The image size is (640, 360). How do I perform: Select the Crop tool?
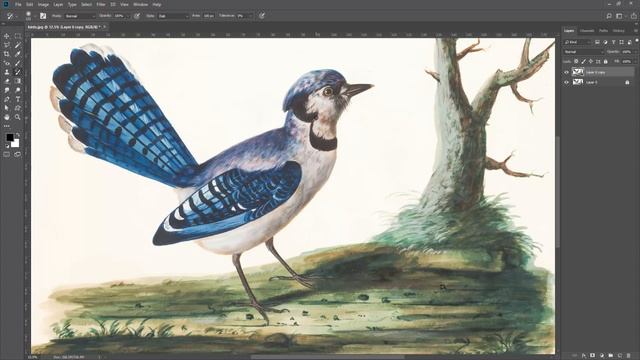click(x=7, y=54)
